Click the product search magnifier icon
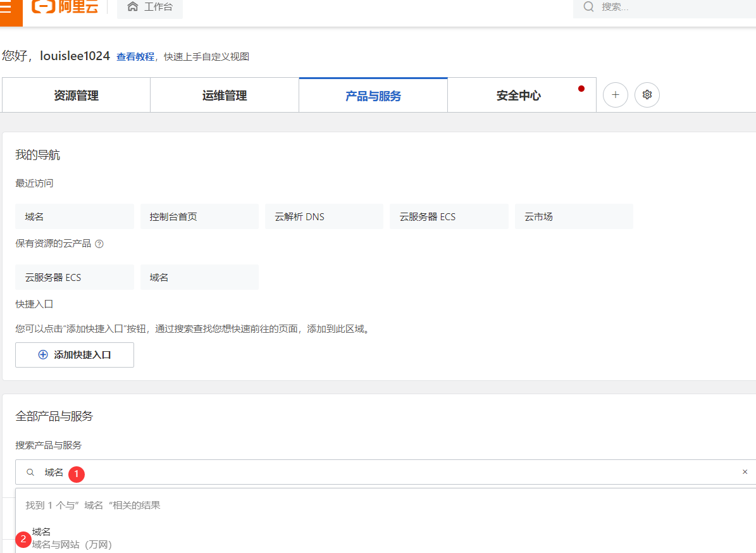This screenshot has width=756, height=553. click(30, 473)
